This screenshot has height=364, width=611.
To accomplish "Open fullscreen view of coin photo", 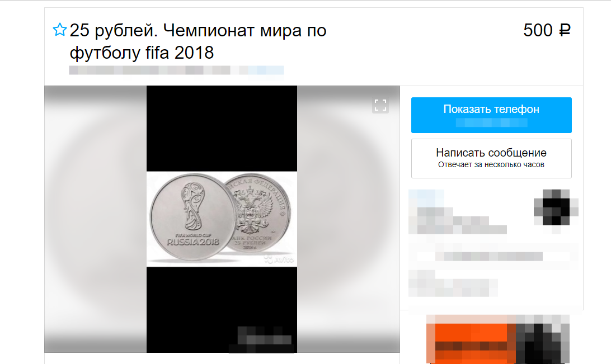I will [x=380, y=105].
